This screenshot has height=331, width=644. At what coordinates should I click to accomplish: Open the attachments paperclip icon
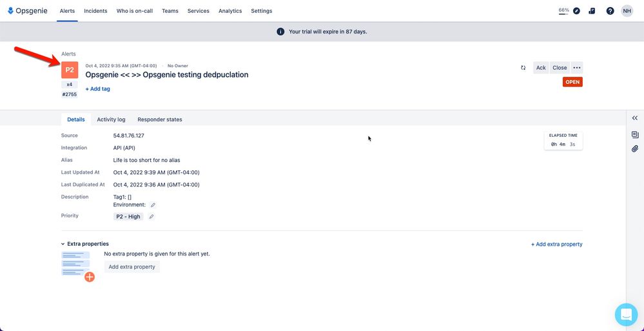coord(635,149)
